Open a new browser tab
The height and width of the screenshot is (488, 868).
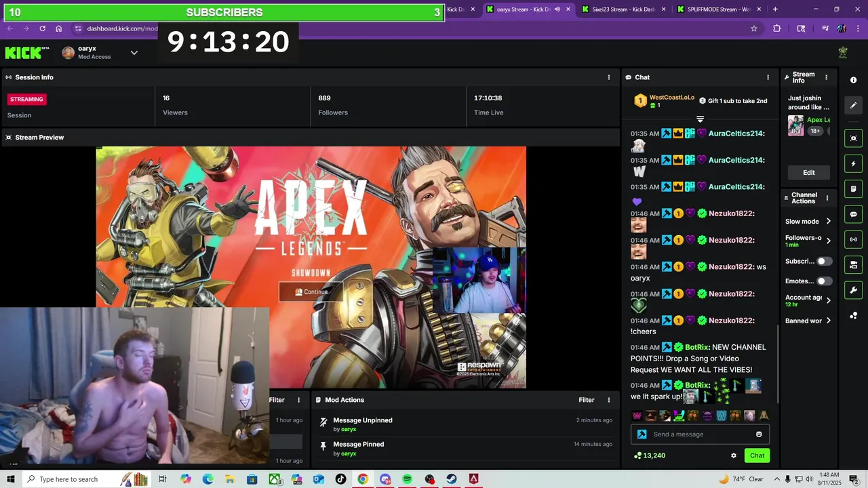tap(775, 9)
